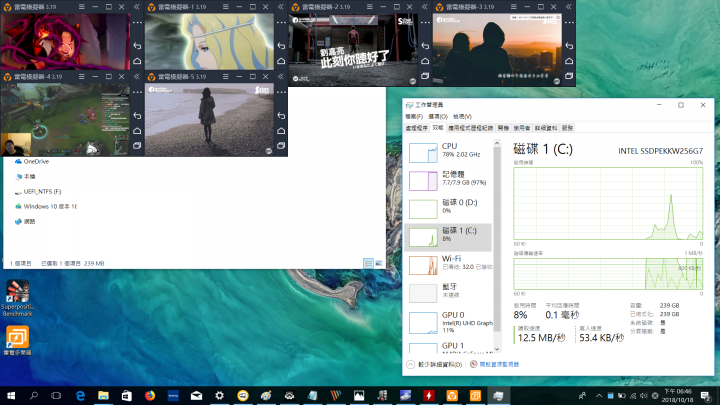Screen dimensions: 720x405
Task: Select 藍牙 in the performance list
Action: click(x=448, y=293)
